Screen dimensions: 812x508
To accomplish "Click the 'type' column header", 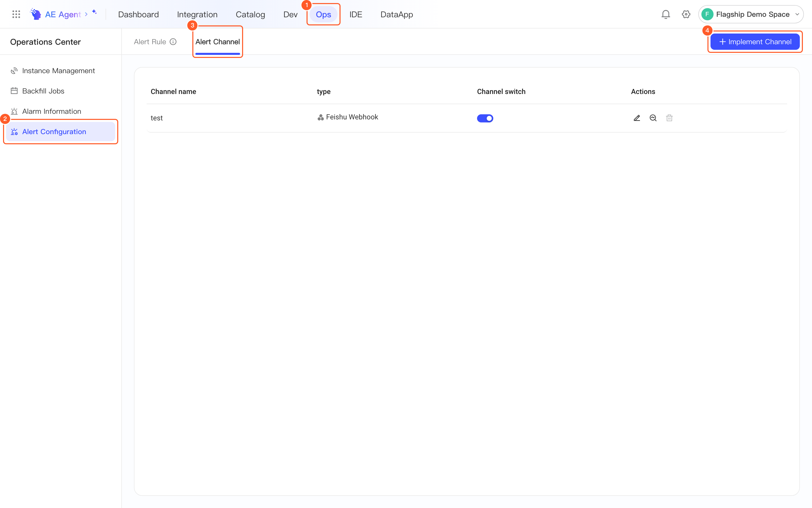I will coord(324,91).
